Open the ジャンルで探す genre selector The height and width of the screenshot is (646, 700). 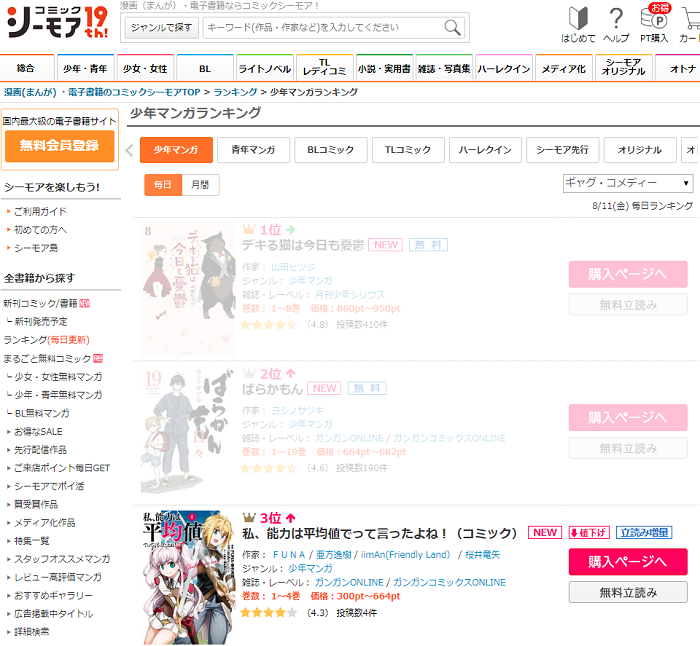point(161,28)
